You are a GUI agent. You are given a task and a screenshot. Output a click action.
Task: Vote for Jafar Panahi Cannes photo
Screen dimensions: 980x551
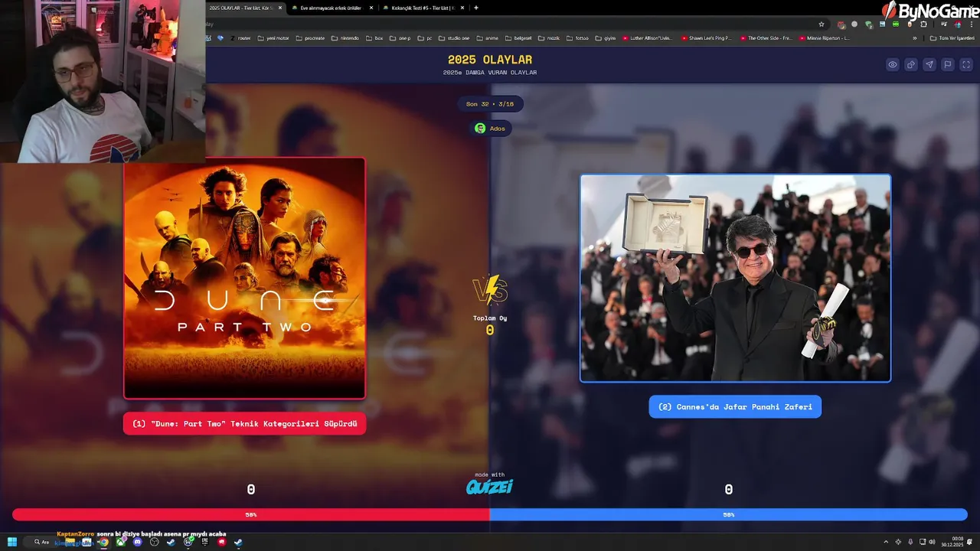pos(735,278)
